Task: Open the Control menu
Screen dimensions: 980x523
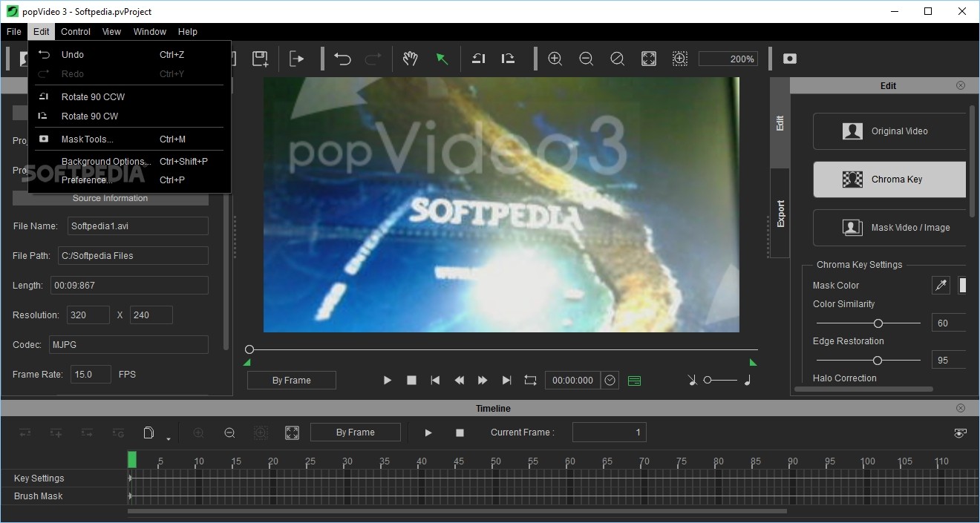Action: pyautogui.click(x=76, y=32)
